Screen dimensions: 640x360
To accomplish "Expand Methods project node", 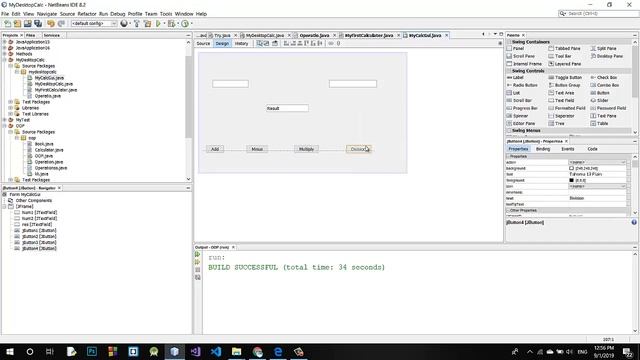I will coord(4,54).
